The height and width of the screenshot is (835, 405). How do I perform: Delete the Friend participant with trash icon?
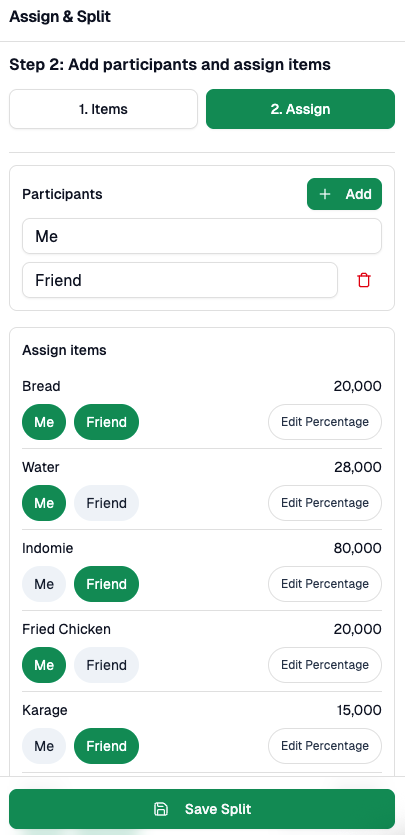click(x=363, y=280)
